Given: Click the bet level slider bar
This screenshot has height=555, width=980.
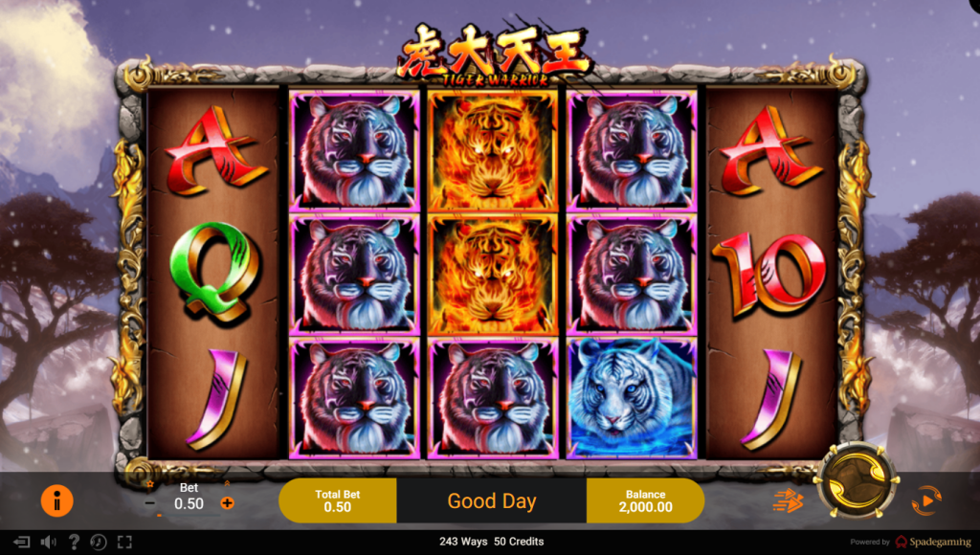Looking at the screenshot, I should tap(188, 515).
